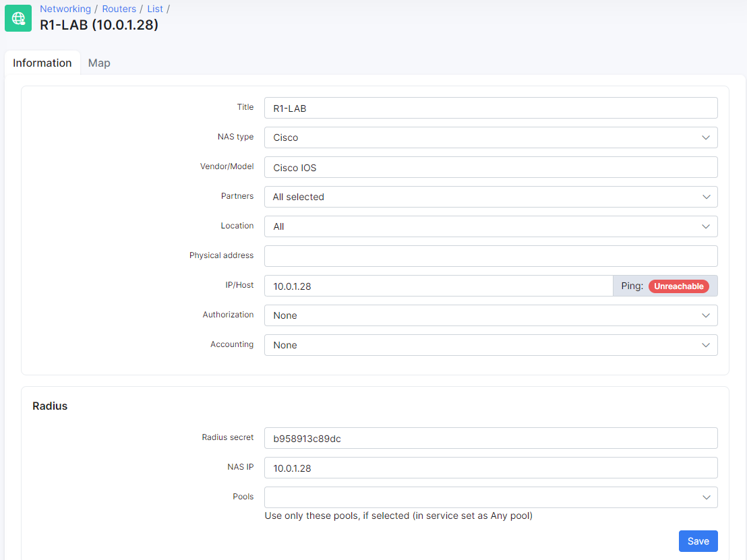Image resolution: width=747 pixels, height=560 pixels.
Task: Open the Location dropdown set to All
Action: [x=491, y=226]
